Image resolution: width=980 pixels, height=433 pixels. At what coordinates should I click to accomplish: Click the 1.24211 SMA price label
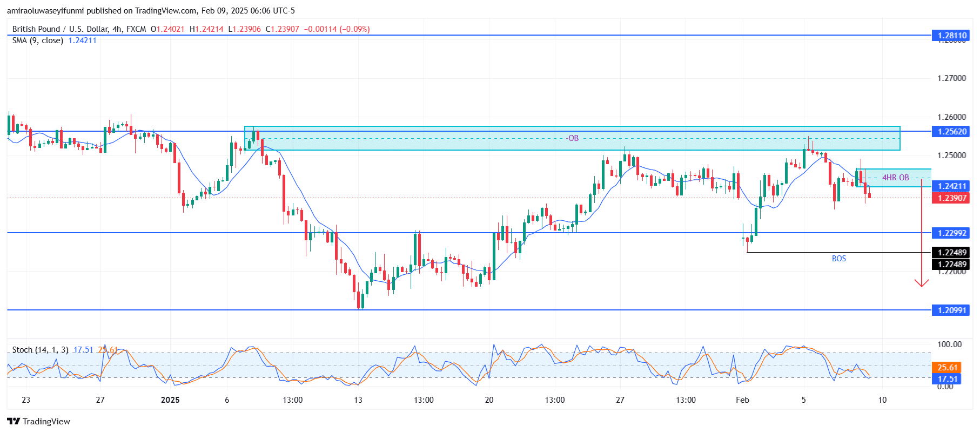click(x=951, y=186)
